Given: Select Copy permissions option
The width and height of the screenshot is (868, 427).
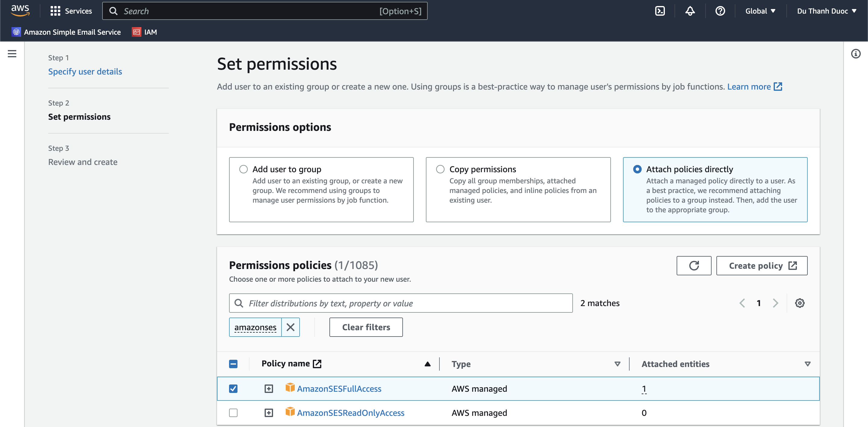Looking at the screenshot, I should pos(440,169).
